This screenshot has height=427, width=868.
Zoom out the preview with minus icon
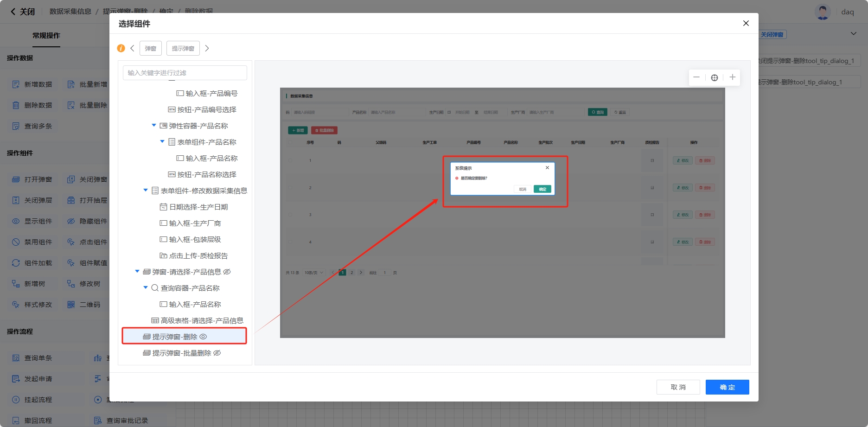pyautogui.click(x=696, y=77)
